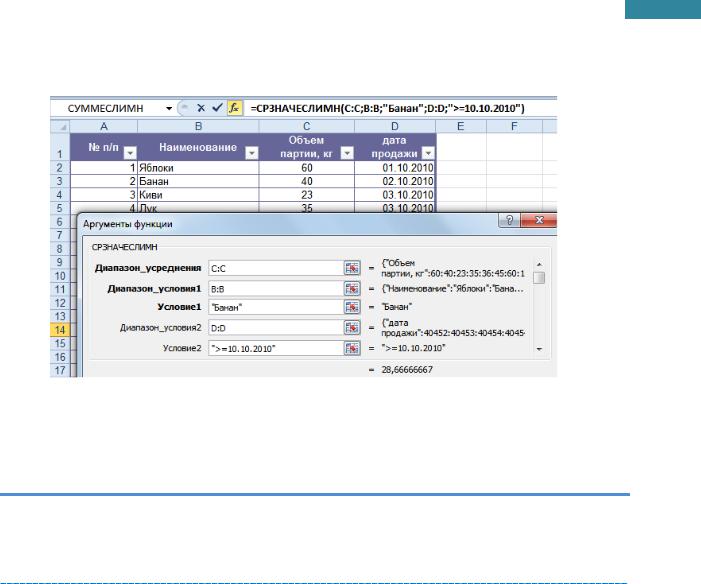
Task: Open the Name Box dropdown arrow
Action: [169, 108]
